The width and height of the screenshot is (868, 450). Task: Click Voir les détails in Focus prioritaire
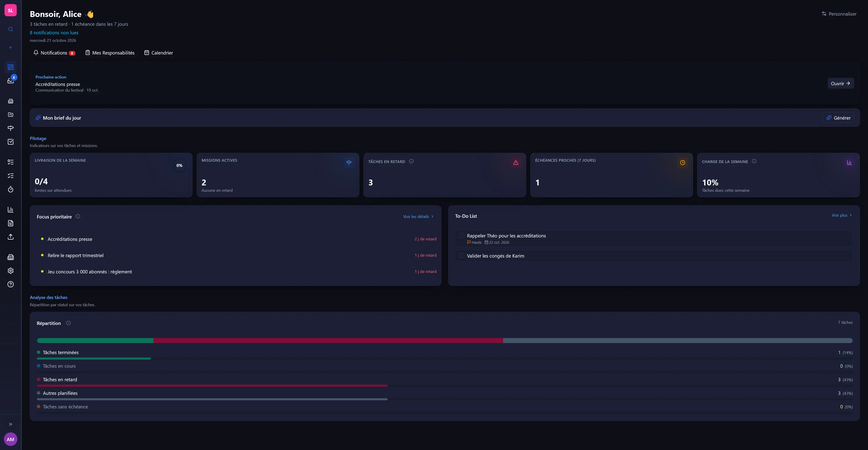coord(418,216)
